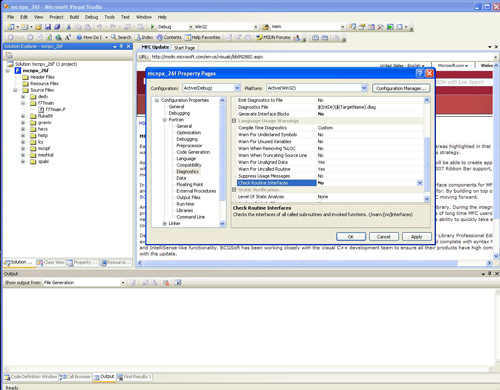Open Check Routine Interfaces value dropdown

(x=420, y=183)
